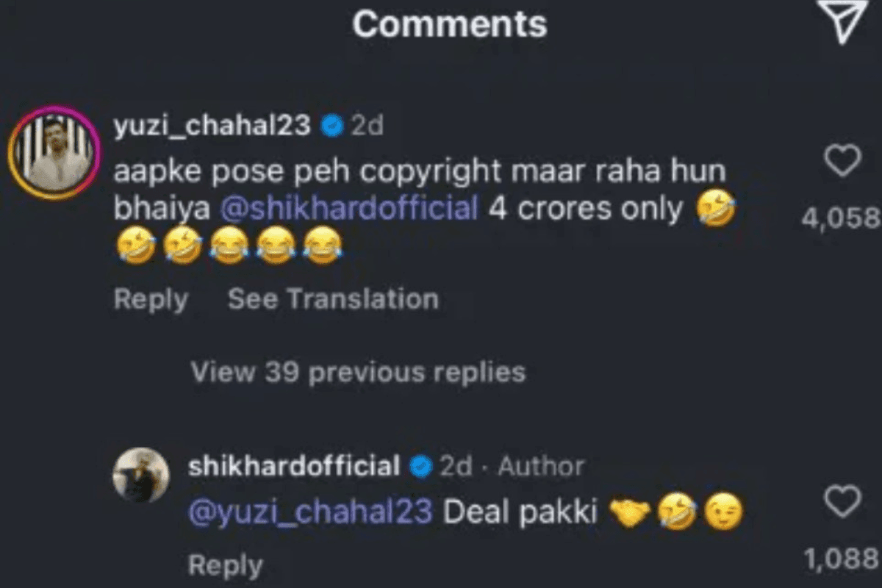The image size is (882, 588).
Task: Click the verified badge beside shikhardofficial
Action: coord(420,467)
